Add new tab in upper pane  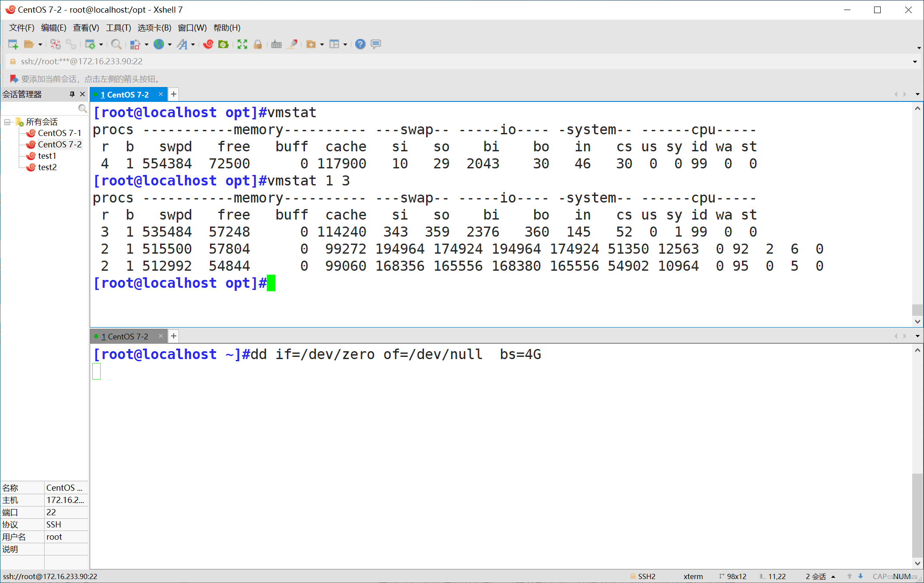(174, 94)
